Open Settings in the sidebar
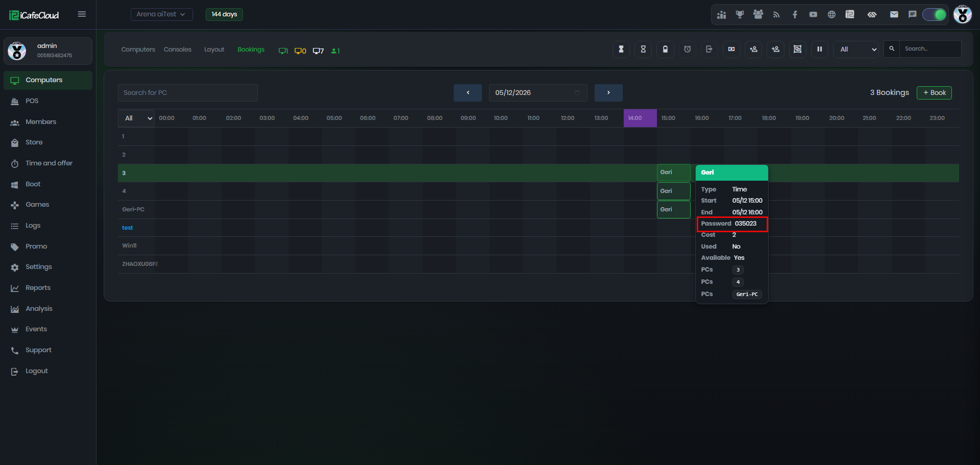 tap(48, 267)
